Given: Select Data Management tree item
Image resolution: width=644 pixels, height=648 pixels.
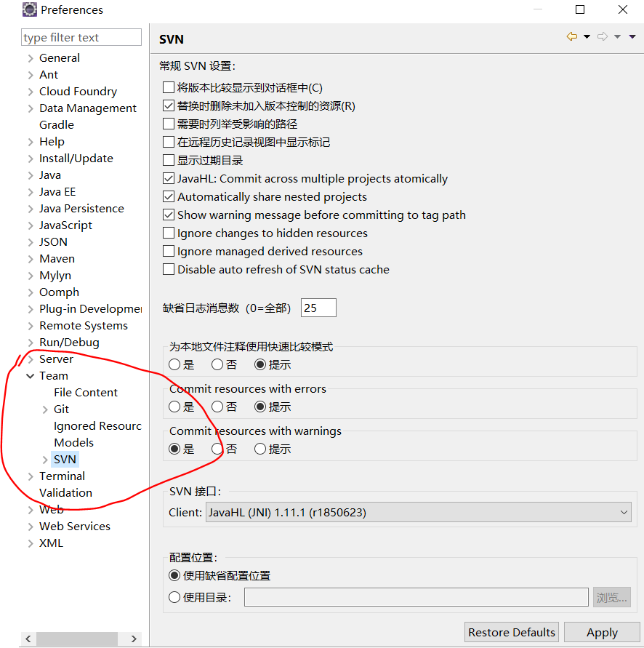Looking at the screenshot, I should click(x=87, y=108).
